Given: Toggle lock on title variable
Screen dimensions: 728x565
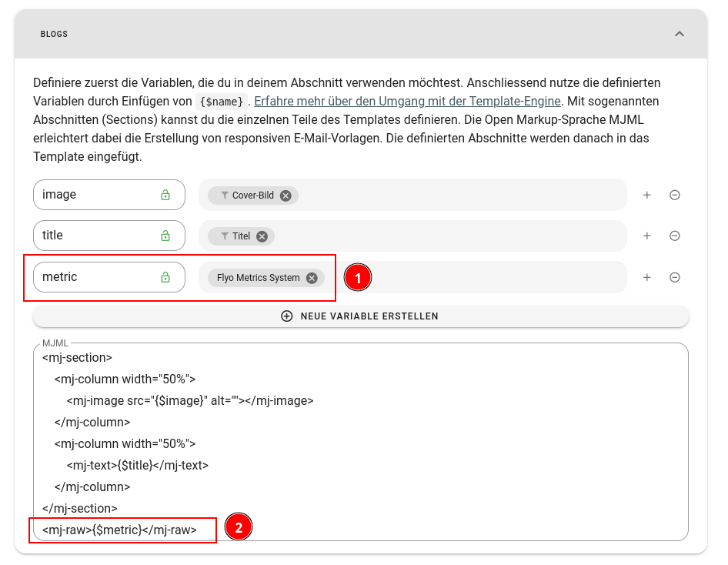Looking at the screenshot, I should [165, 236].
